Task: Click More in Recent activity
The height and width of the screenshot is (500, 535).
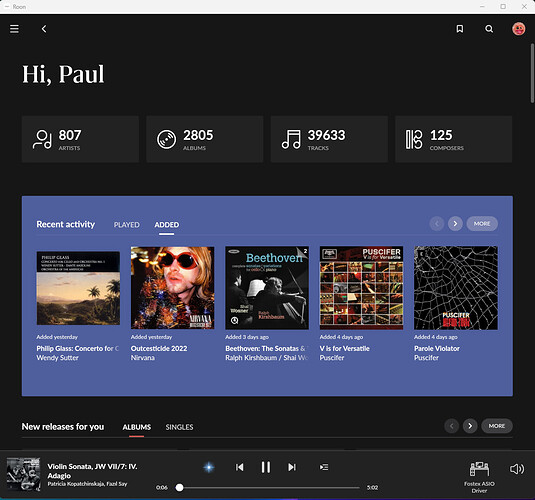Action: point(482,224)
